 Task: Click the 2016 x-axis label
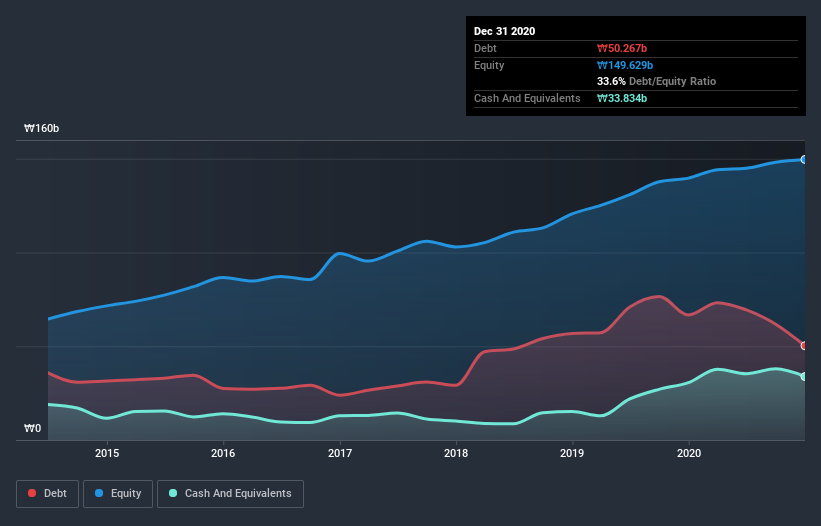[x=223, y=453]
